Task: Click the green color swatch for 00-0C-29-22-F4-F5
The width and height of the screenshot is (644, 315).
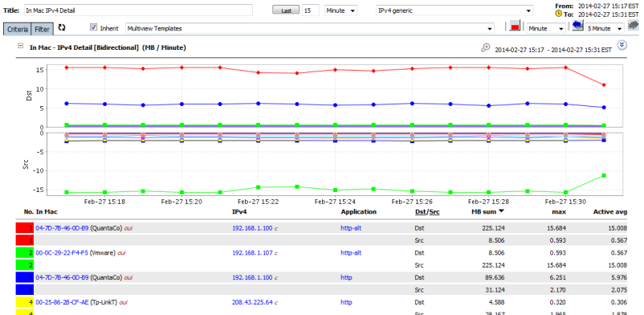Action: pos(25,252)
